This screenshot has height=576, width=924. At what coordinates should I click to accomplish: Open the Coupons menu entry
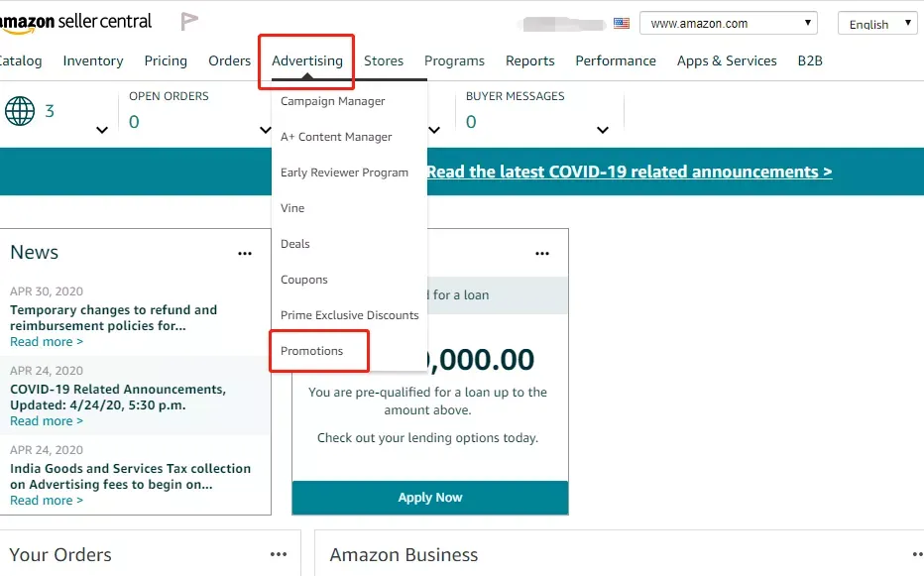tap(304, 280)
